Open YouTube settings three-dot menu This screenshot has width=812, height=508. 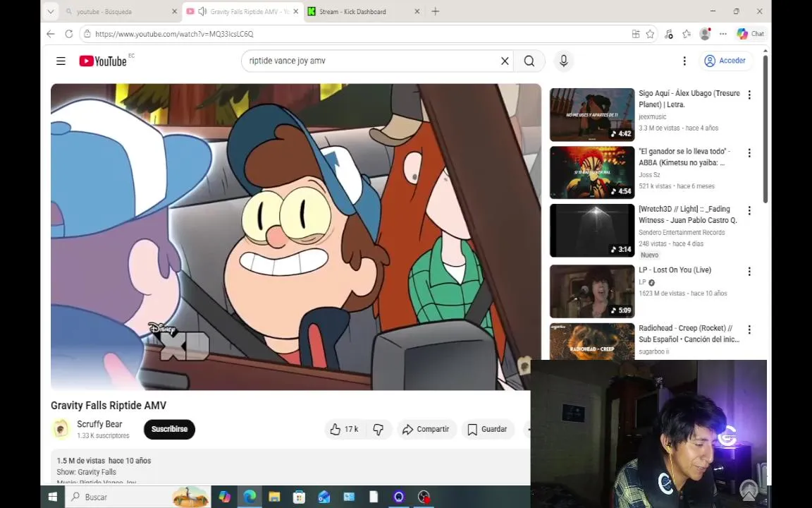(684, 61)
